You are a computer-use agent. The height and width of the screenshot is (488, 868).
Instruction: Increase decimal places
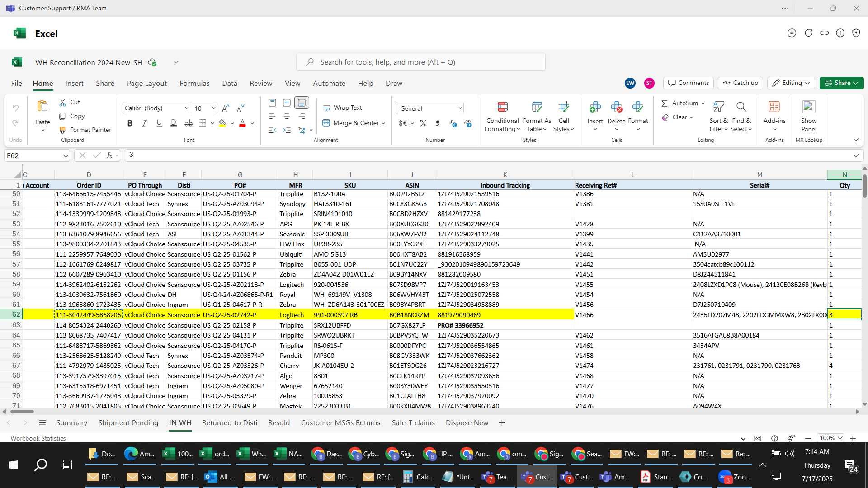click(453, 123)
